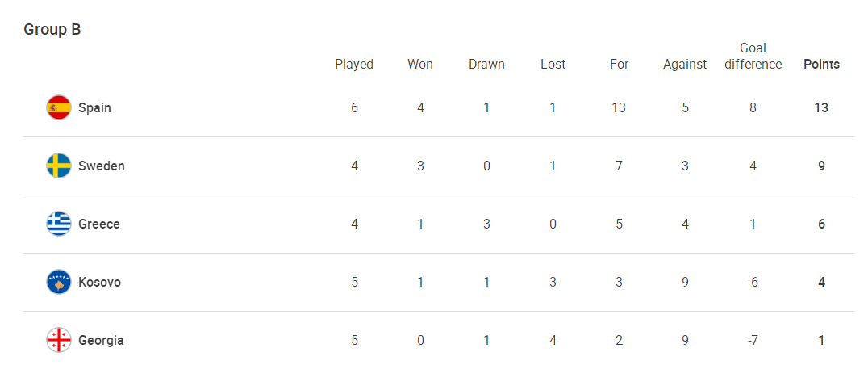Click the Georgia flag icon
The width and height of the screenshot is (868, 386).
(59, 340)
